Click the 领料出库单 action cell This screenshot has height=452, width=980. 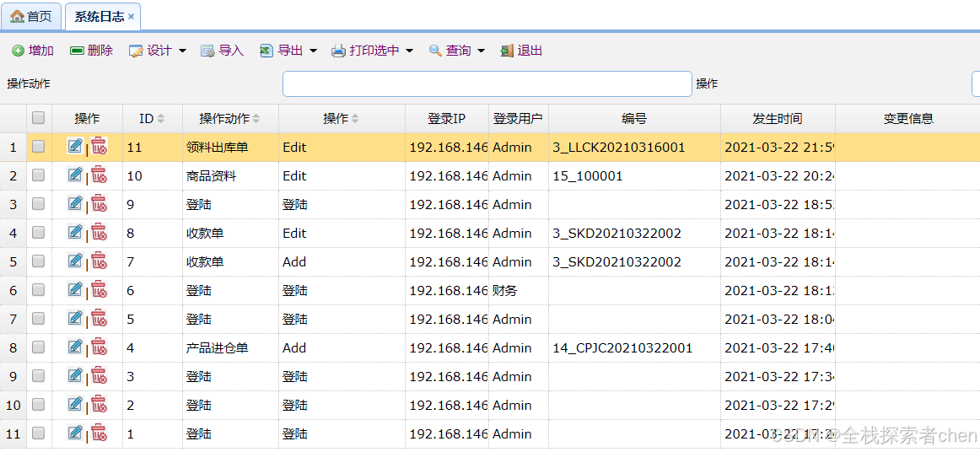230,147
